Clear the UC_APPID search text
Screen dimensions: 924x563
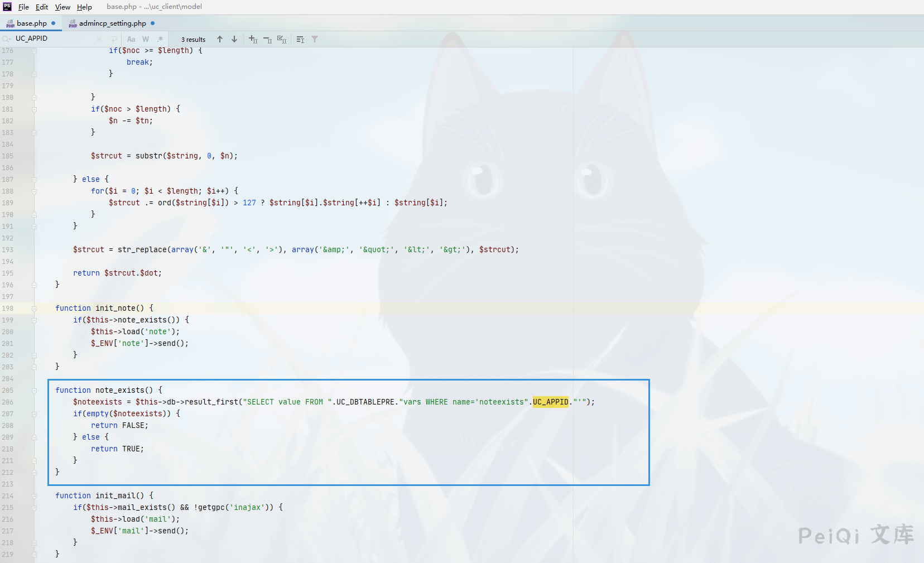coord(99,39)
